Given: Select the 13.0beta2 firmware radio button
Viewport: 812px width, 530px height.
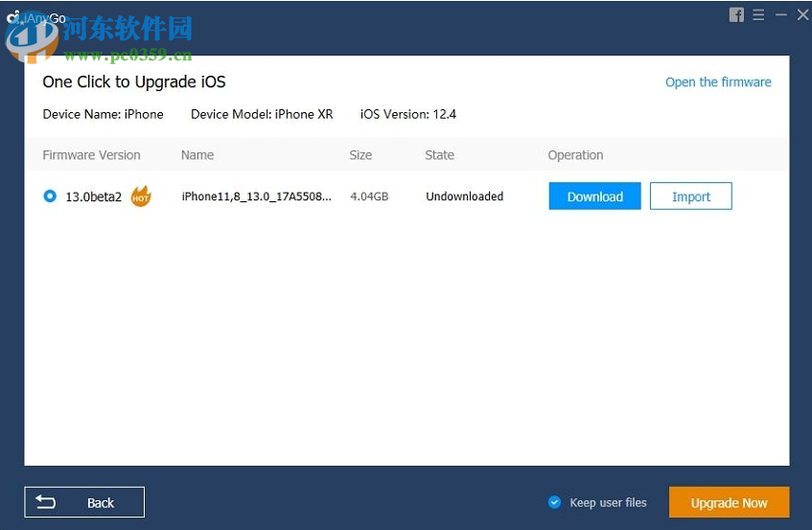Looking at the screenshot, I should coord(50,196).
